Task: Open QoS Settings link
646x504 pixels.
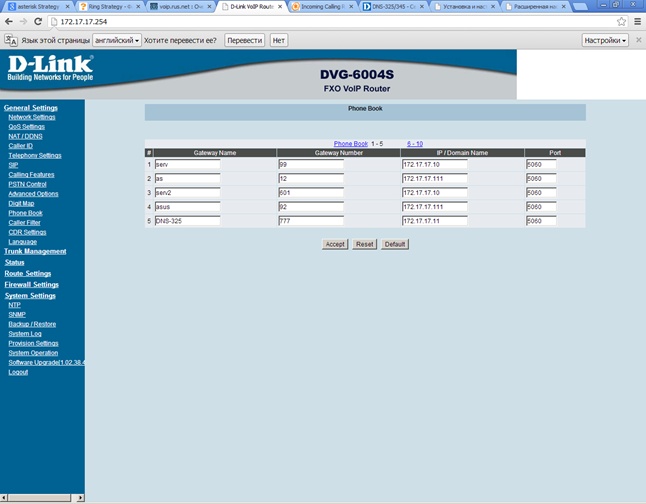Action: [x=26, y=127]
